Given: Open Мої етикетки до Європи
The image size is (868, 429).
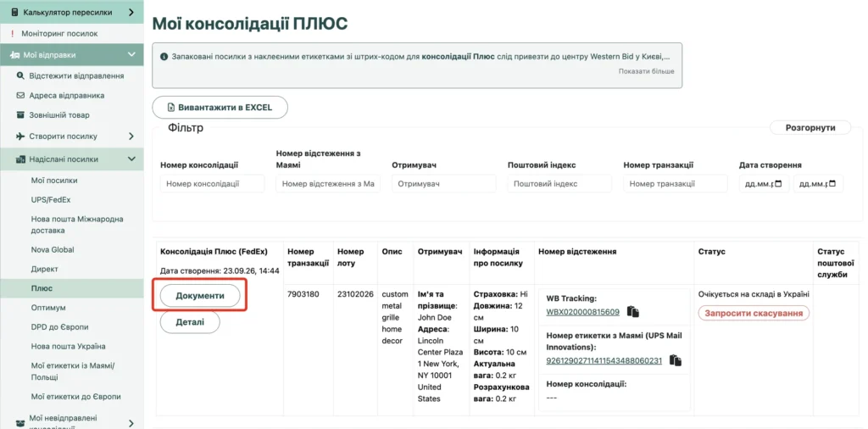Looking at the screenshot, I should (x=75, y=397).
